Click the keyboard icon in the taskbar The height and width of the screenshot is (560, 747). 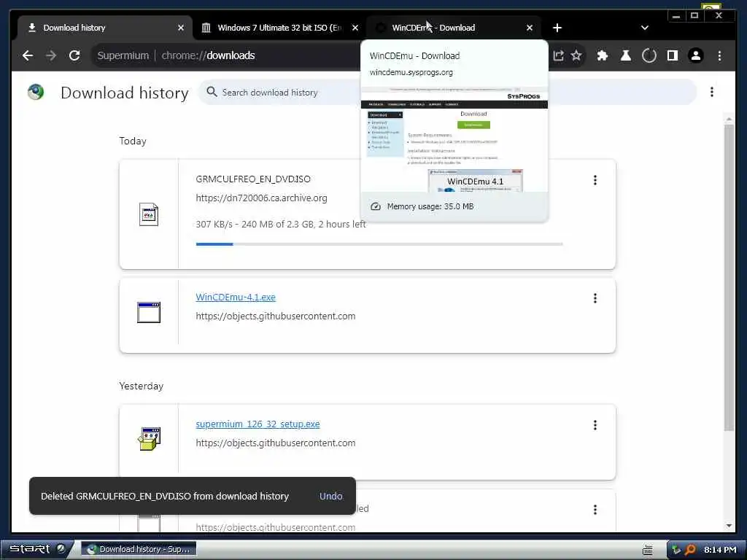pos(648,550)
